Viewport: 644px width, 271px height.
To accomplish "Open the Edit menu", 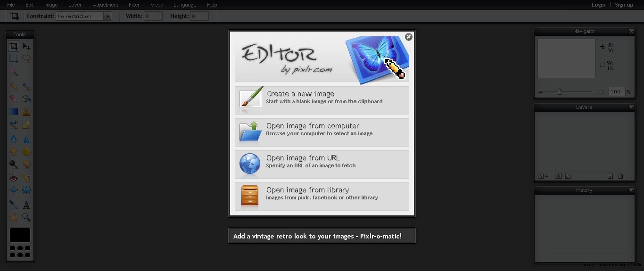I will (x=29, y=5).
